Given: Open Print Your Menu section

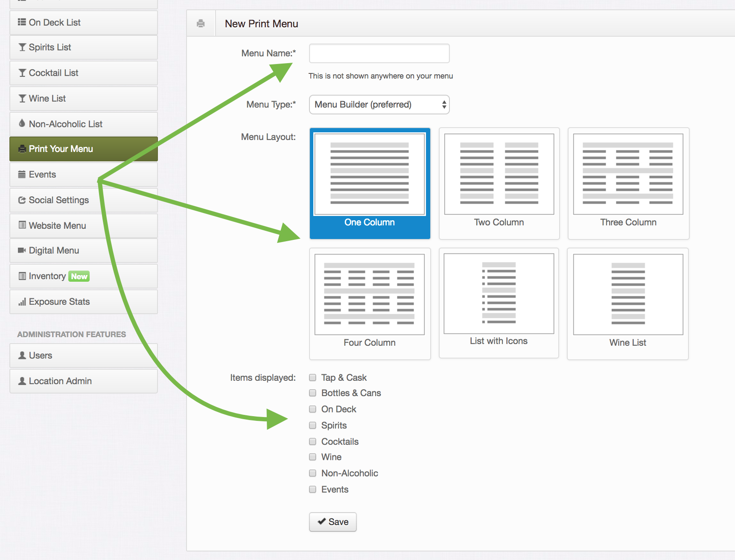Looking at the screenshot, I should coord(84,149).
